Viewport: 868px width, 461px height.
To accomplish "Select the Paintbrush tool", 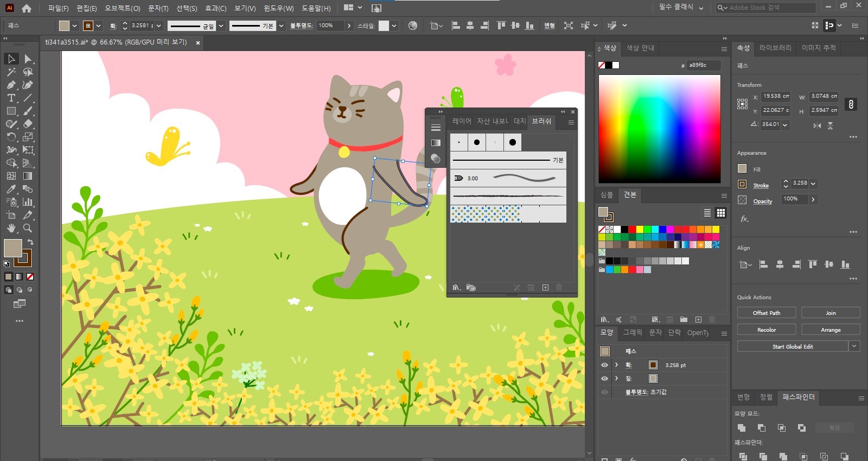I will (28, 111).
